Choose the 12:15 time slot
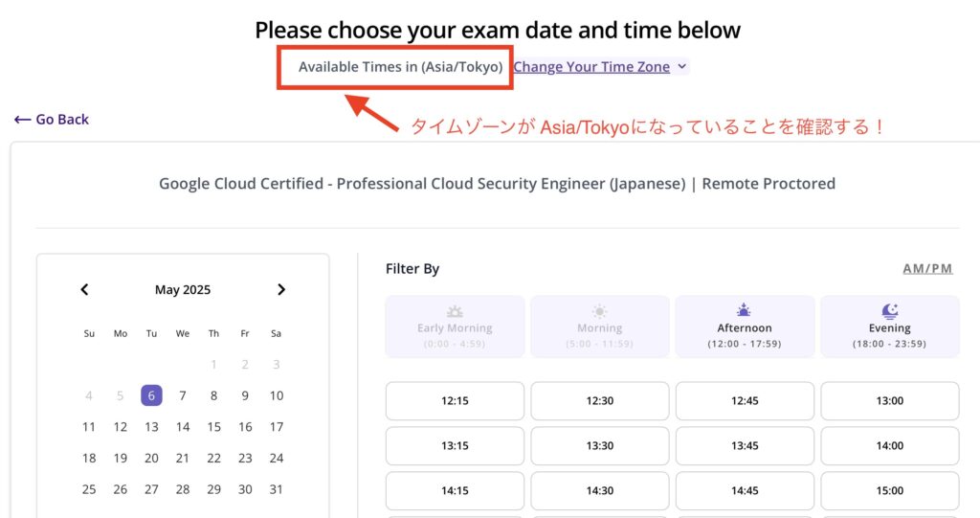This screenshot has width=980, height=518. (x=455, y=401)
